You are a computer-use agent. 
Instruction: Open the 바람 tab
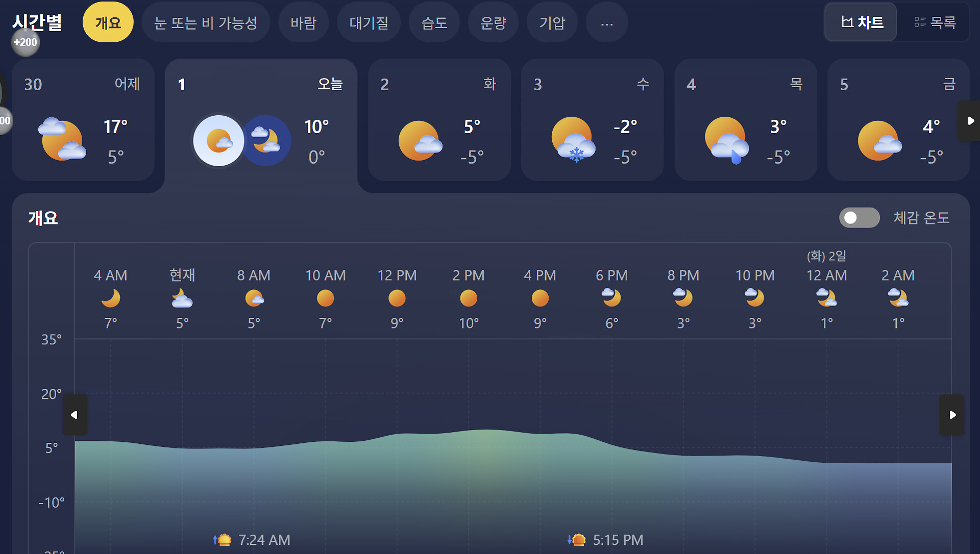click(303, 22)
